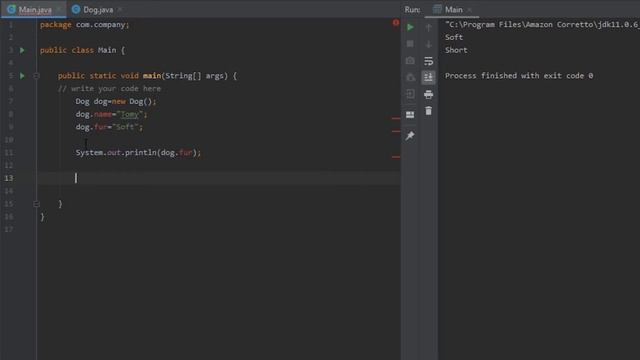This screenshot has width=640, height=360.
Task: Collapse the main method fold marker
Action: 36,76
